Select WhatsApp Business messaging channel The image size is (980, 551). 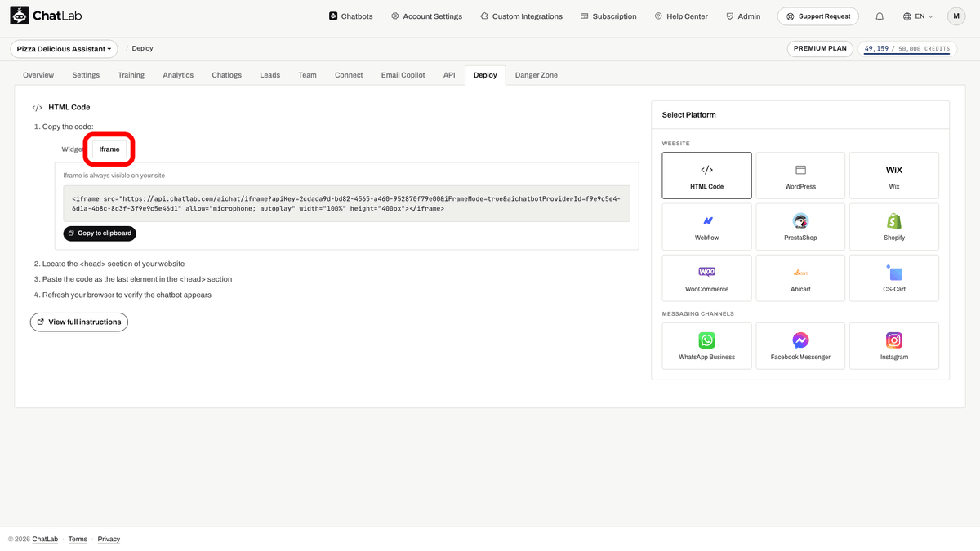pos(706,346)
